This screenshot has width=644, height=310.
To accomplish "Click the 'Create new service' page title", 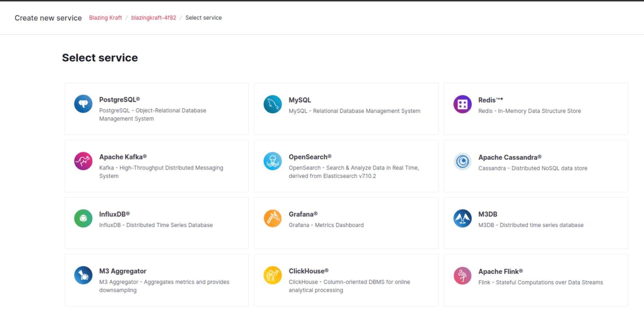I will pos(48,18).
